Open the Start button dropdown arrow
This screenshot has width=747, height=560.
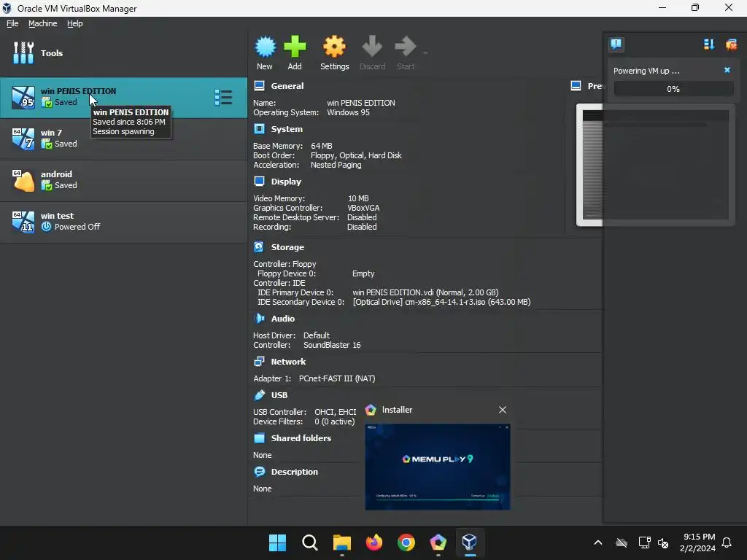[425, 52]
